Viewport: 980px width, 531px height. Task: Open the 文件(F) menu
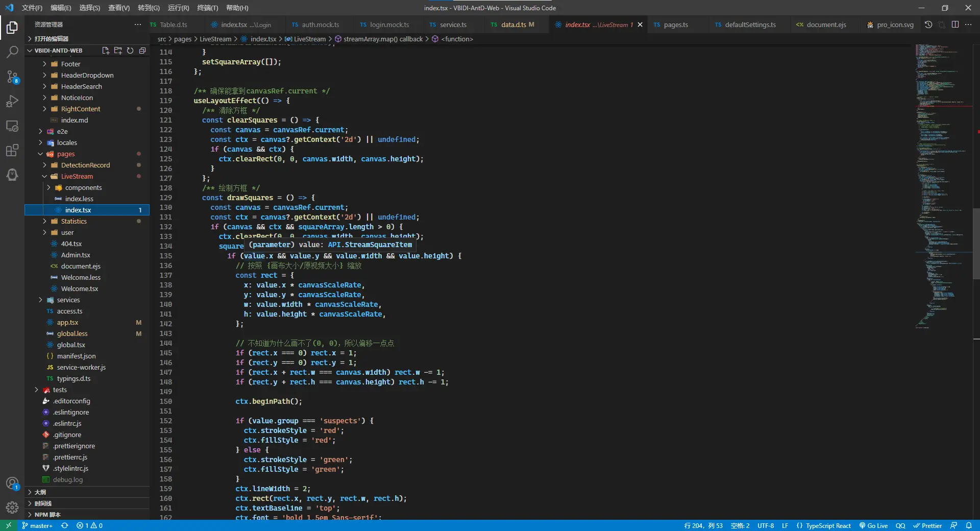click(32, 8)
